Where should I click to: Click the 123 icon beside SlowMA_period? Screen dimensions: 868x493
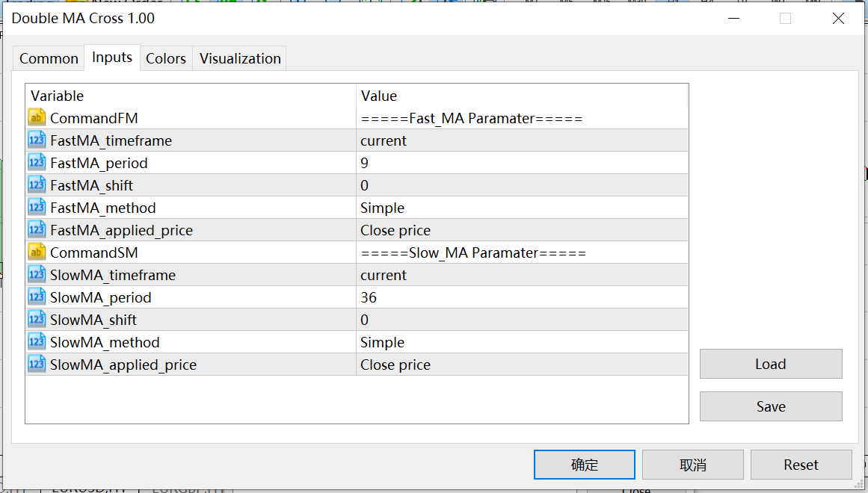point(36,297)
